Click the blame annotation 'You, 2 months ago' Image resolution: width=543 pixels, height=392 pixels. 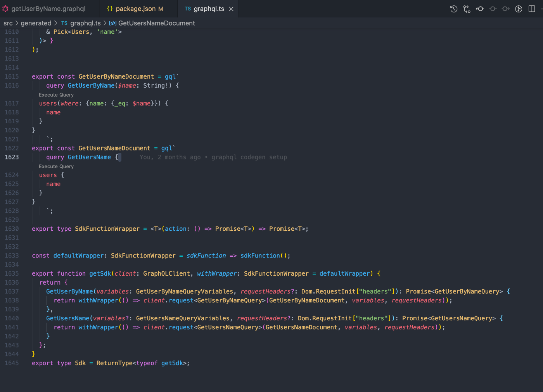(170, 157)
